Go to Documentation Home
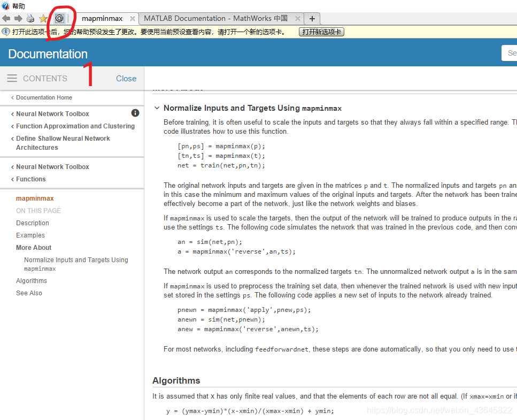The image size is (517, 420). [44, 97]
